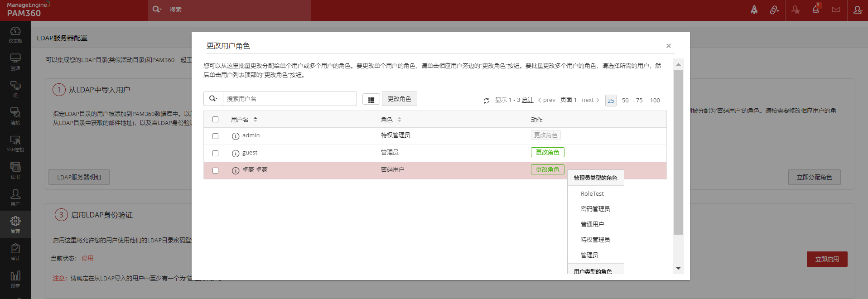Click the user-star icon in top bar
The width and height of the screenshot is (868, 299).
tap(796, 10)
